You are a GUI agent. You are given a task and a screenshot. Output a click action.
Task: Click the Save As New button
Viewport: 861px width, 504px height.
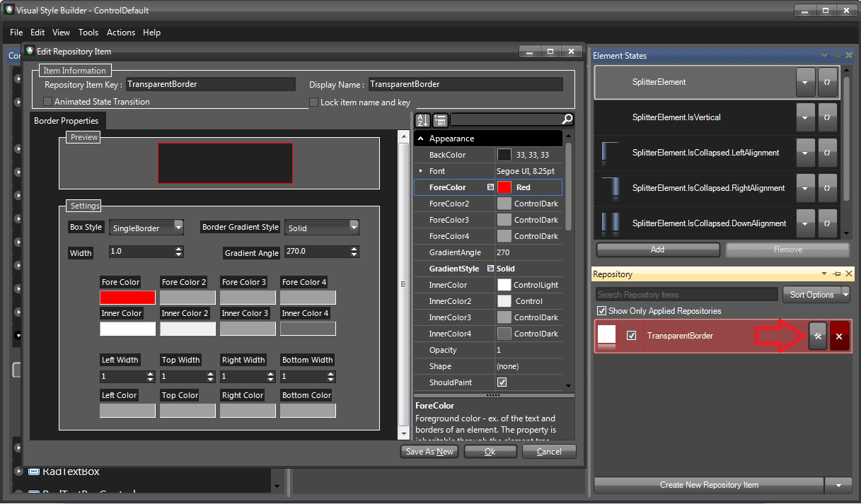[x=429, y=452]
